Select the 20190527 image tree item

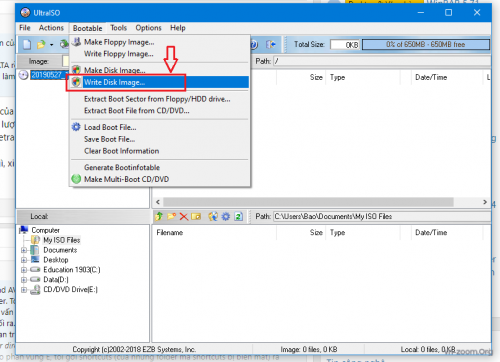coord(48,75)
